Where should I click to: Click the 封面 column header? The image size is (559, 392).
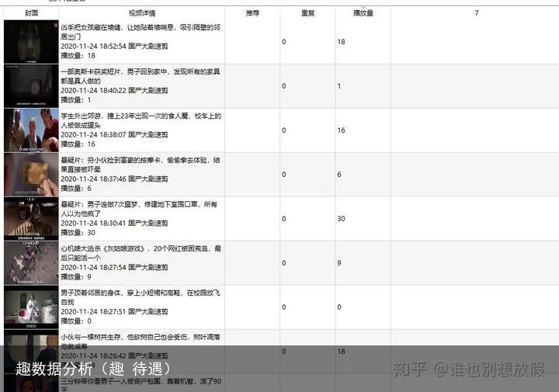click(31, 13)
